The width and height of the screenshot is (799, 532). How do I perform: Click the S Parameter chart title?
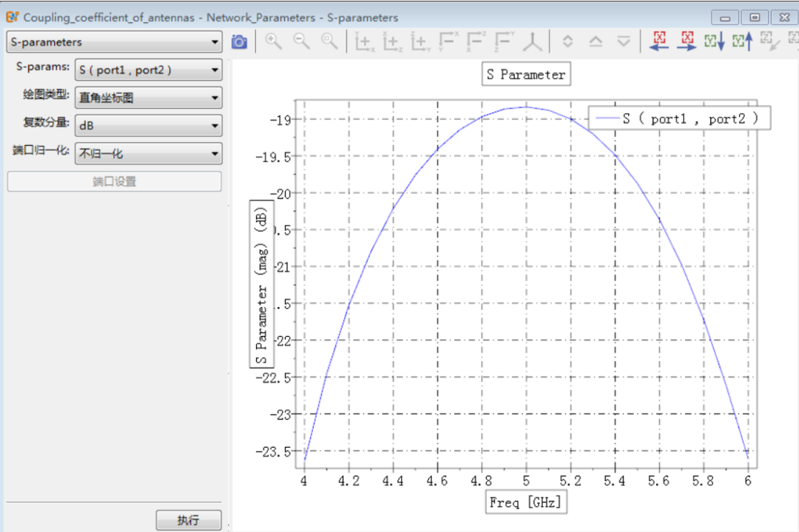[x=527, y=75]
